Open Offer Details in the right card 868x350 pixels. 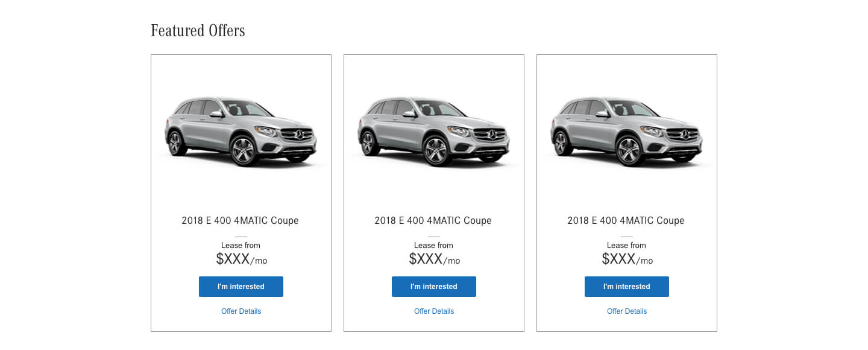click(626, 311)
